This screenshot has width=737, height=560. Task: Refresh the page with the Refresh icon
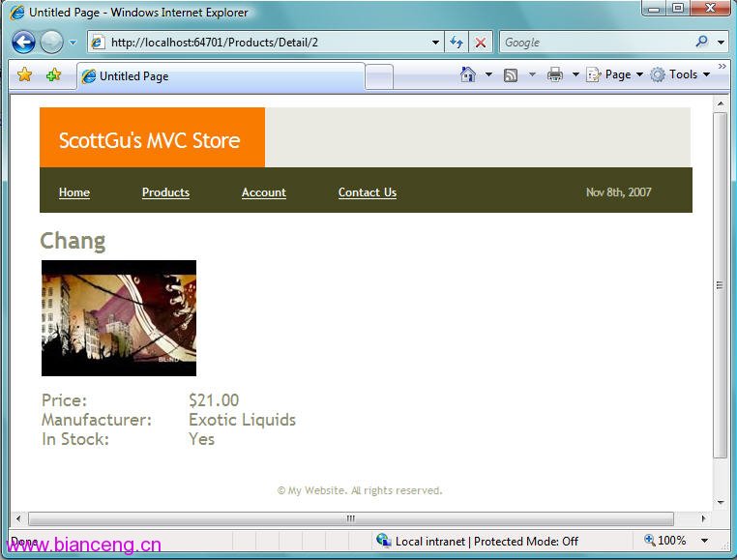pyautogui.click(x=457, y=43)
